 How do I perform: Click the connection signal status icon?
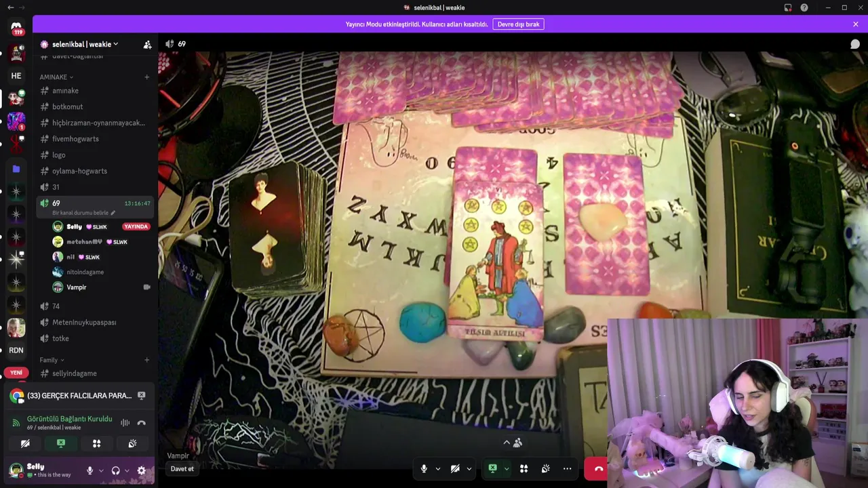pyautogui.click(x=16, y=423)
